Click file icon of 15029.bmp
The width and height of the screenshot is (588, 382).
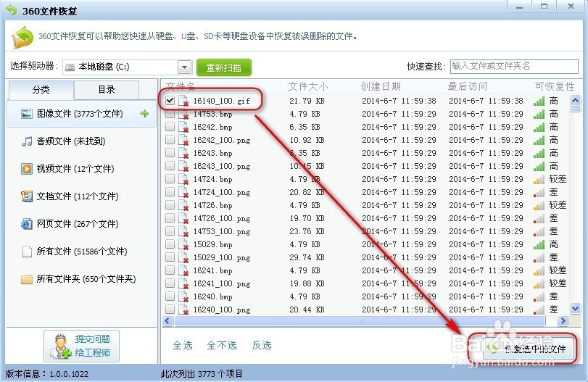183,245
